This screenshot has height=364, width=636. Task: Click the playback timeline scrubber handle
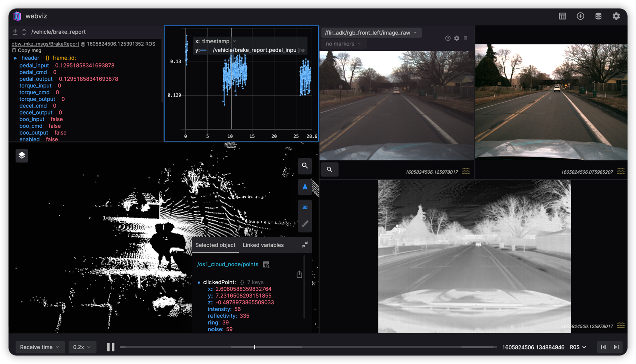[255, 347]
